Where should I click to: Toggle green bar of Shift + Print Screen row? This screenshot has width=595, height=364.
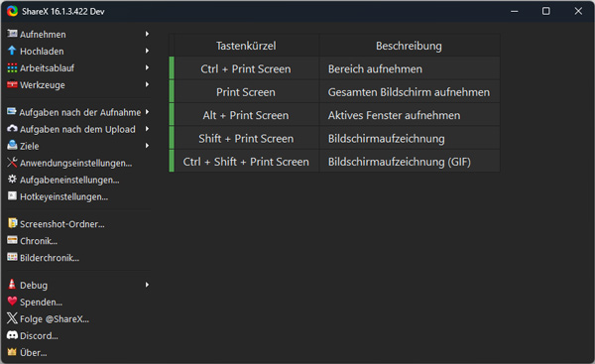pos(172,138)
